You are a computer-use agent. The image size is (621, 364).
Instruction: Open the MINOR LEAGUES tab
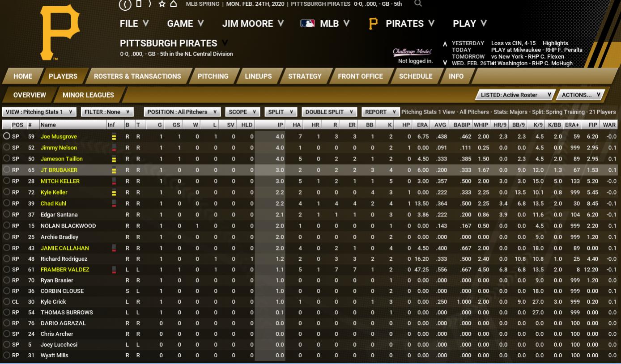[88, 95]
